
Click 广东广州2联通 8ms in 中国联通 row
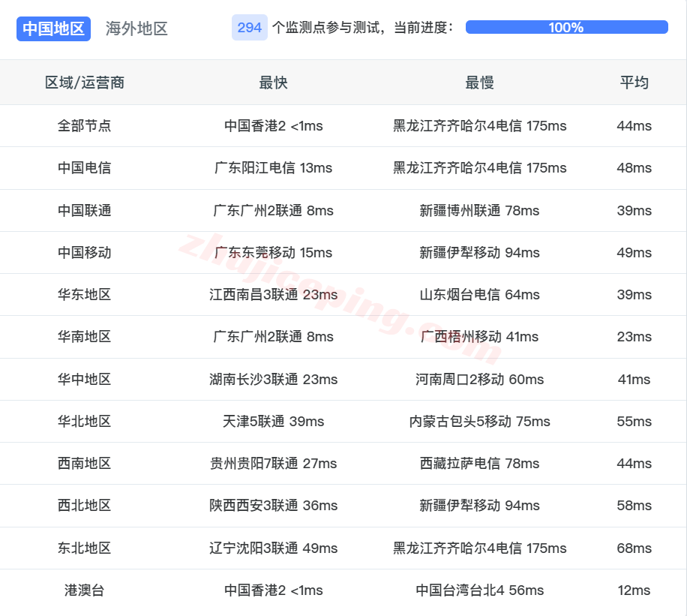(x=274, y=210)
